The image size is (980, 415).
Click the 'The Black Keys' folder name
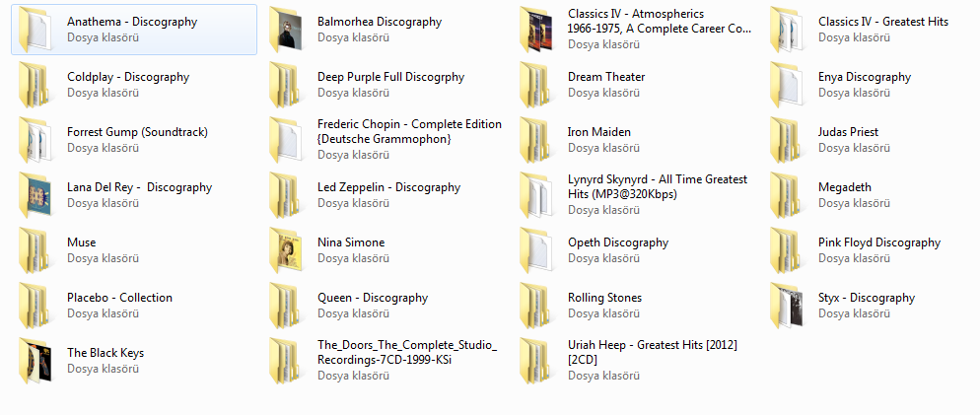[x=105, y=353]
